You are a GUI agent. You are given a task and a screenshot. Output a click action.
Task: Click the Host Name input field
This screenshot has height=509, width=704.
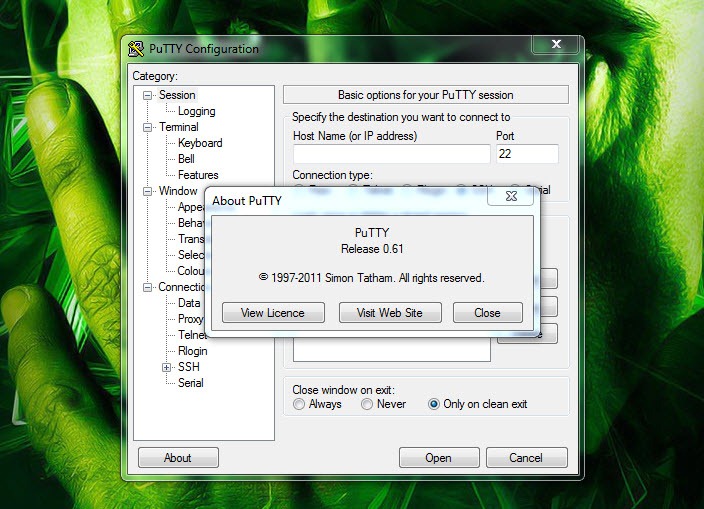(x=392, y=154)
